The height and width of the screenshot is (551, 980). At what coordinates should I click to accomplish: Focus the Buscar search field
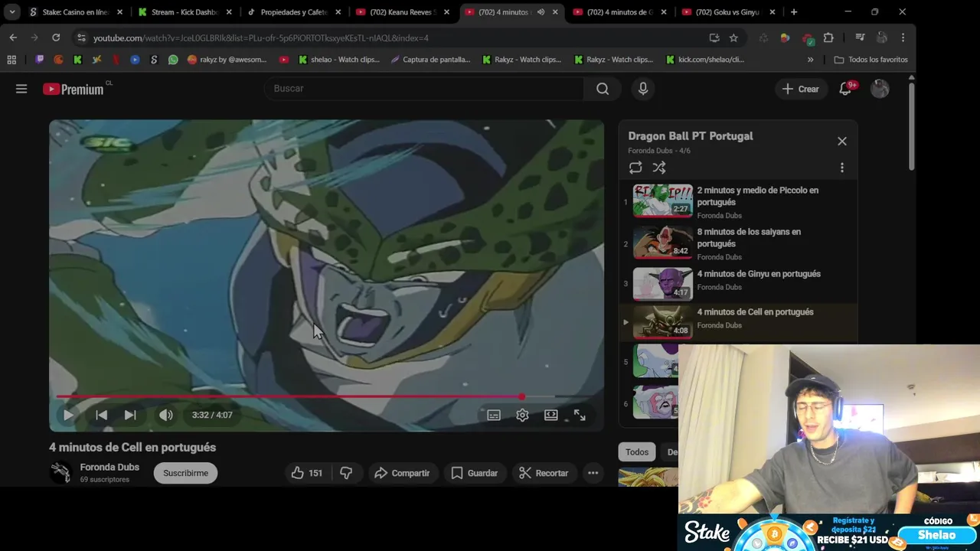click(x=423, y=89)
